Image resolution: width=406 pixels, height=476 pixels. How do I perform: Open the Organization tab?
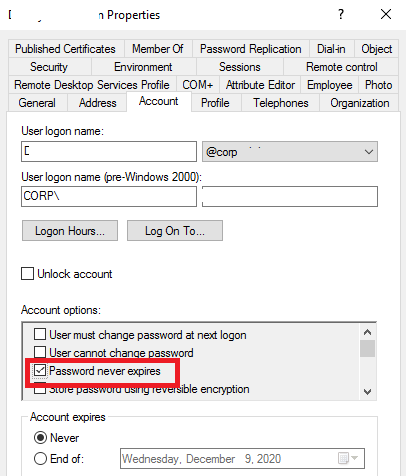[x=360, y=103]
